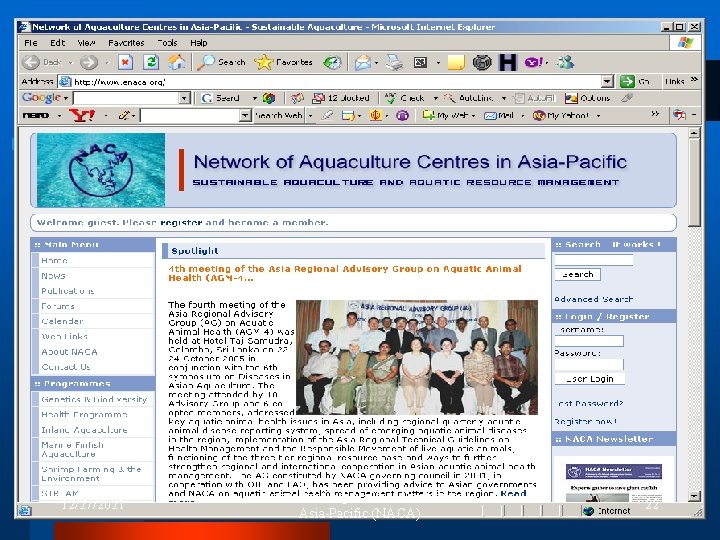The image size is (720, 540).
Task: Open the View menu
Action: [86, 43]
